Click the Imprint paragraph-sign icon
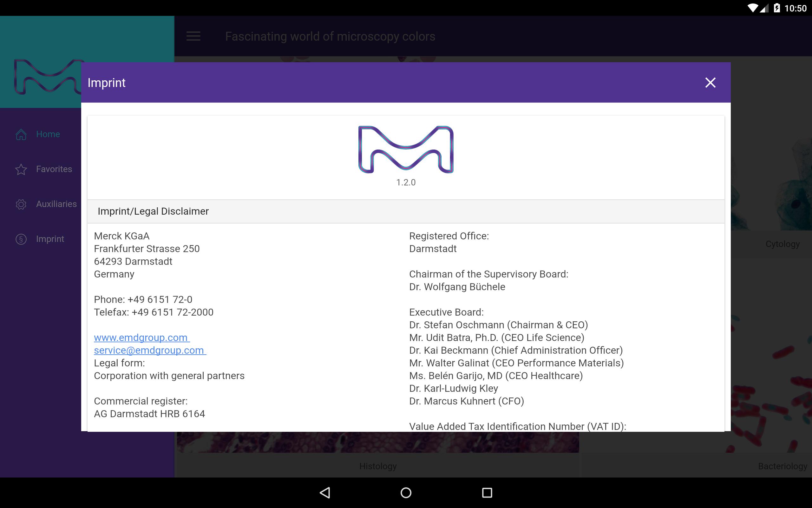The height and width of the screenshot is (508, 812). pos(21,239)
